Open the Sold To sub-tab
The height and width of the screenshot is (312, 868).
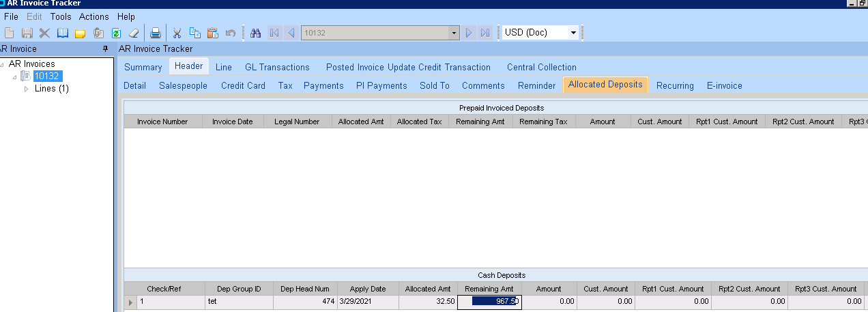pos(435,85)
